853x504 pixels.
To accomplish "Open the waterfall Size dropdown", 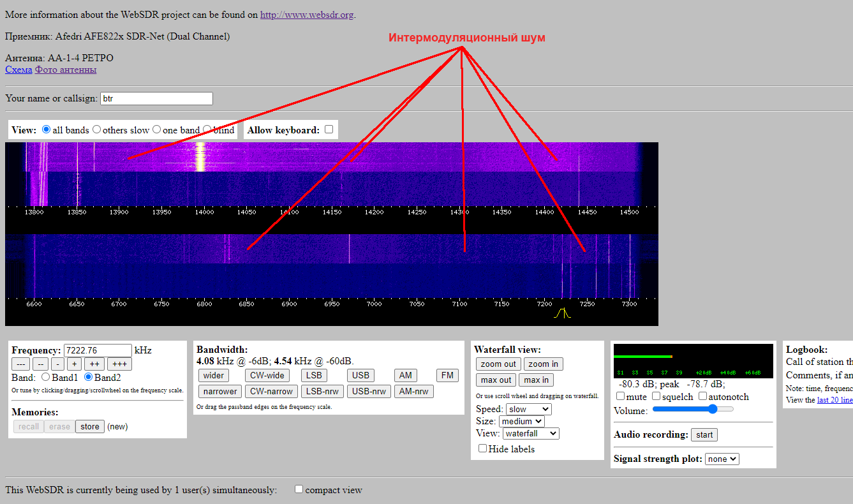I will click(522, 421).
